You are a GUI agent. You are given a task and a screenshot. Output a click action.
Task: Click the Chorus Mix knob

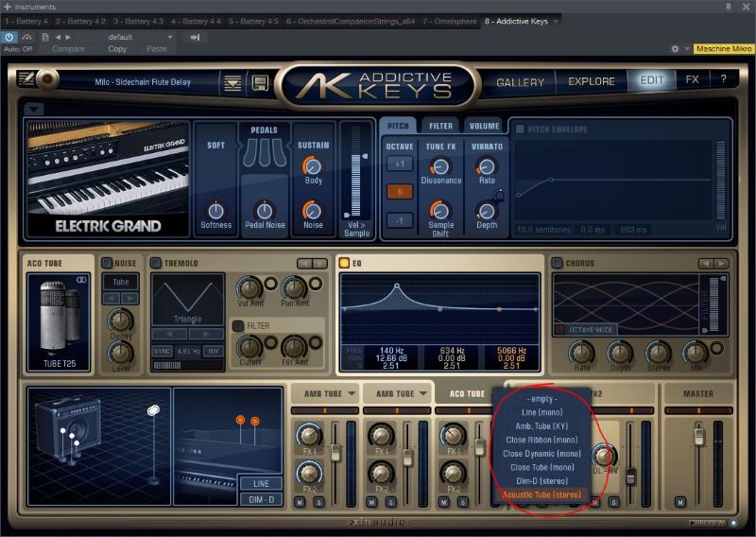coord(696,353)
